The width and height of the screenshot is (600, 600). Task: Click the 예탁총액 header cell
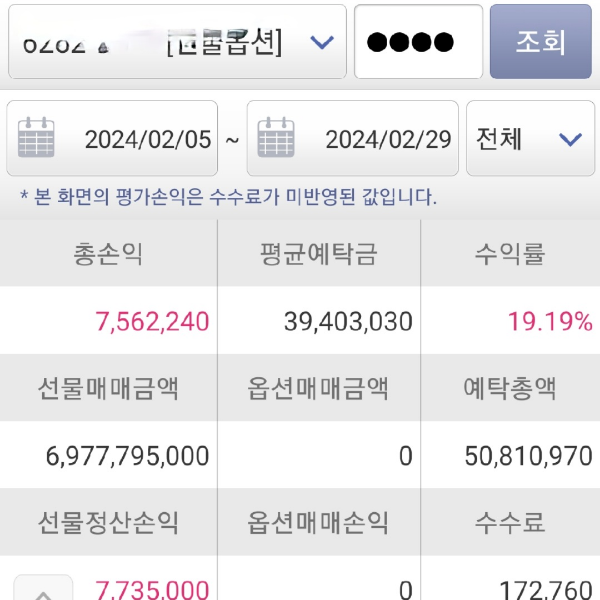(x=510, y=388)
